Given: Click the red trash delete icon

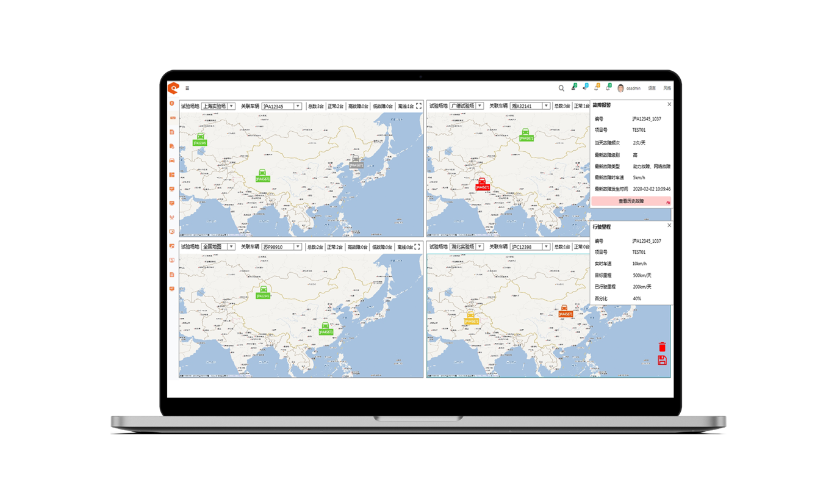Looking at the screenshot, I should [662, 347].
